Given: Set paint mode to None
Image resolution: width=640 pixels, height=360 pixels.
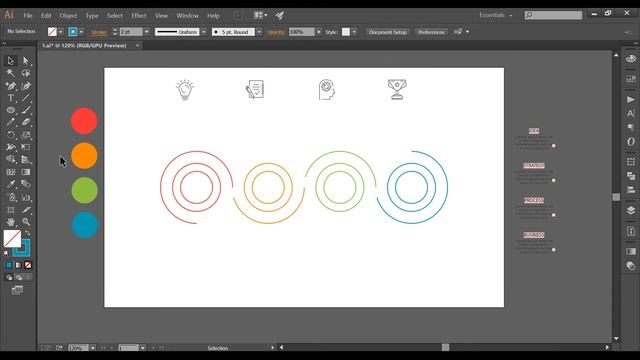Looking at the screenshot, I should (28, 265).
